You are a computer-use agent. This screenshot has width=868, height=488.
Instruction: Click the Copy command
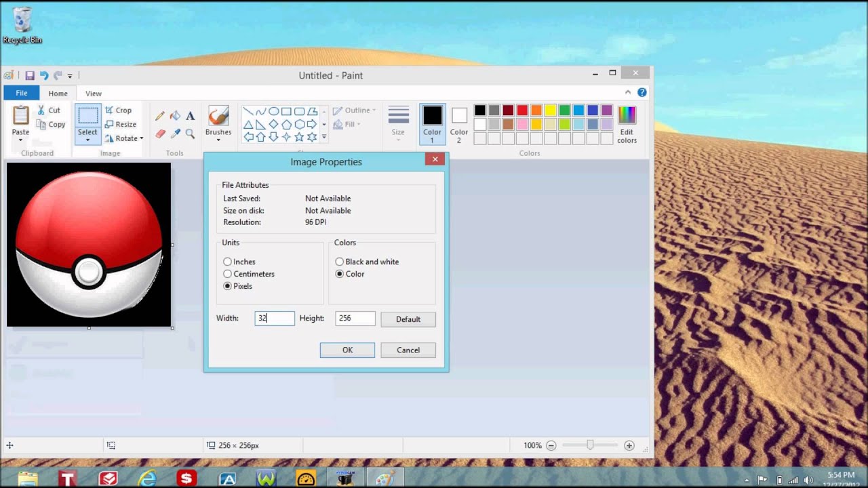51,125
